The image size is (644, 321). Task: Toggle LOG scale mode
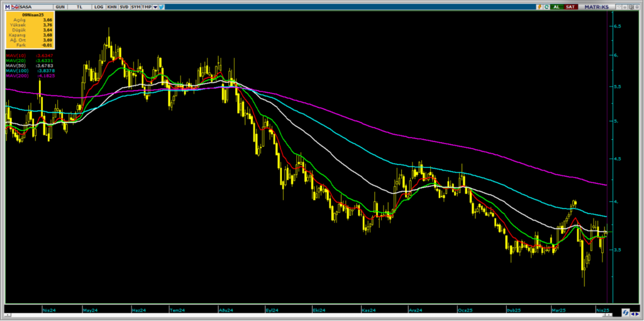(99, 6)
